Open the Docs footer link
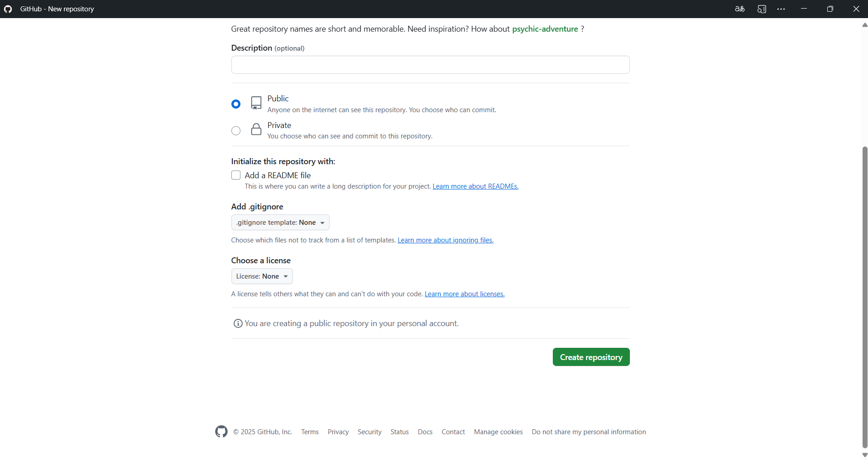The width and height of the screenshot is (868, 460). (425, 432)
